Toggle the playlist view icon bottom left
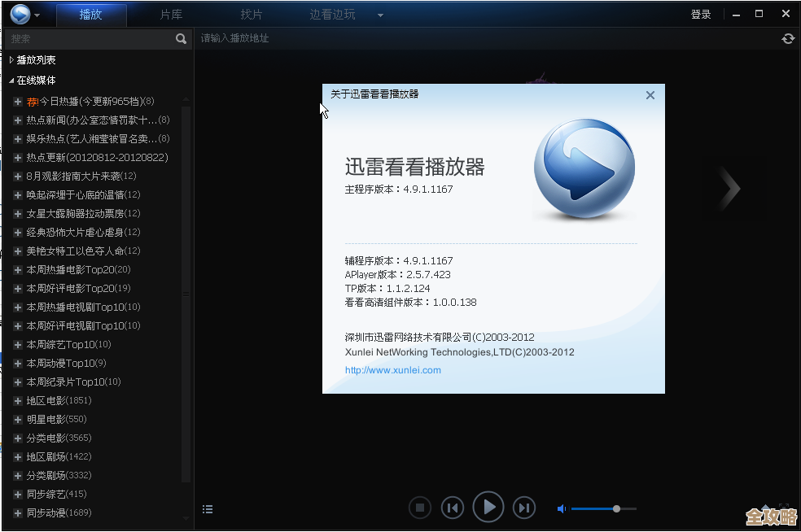This screenshot has height=532, width=801. [x=208, y=508]
